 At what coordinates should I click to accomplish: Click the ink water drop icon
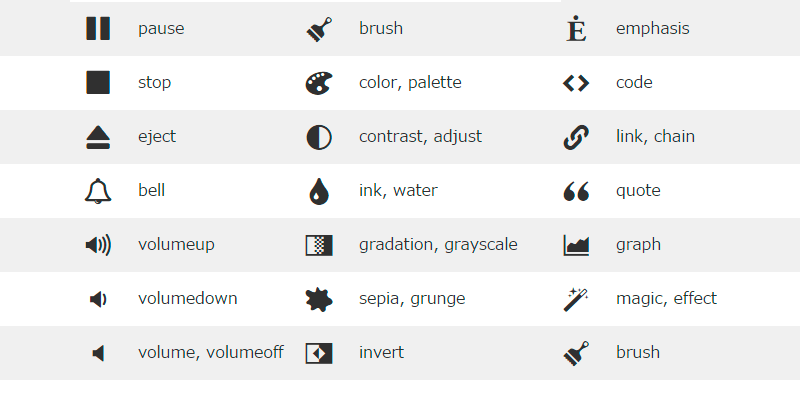(318, 191)
